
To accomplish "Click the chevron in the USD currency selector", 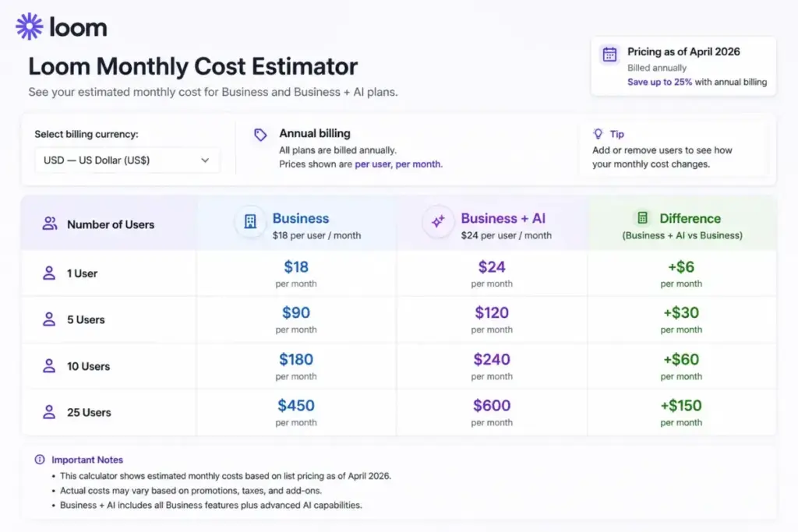I will (205, 160).
